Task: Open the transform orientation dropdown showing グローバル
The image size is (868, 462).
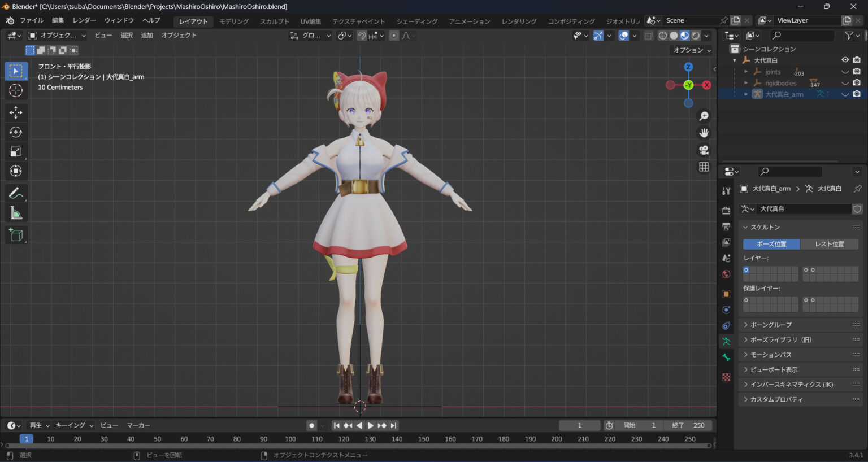Action: point(312,35)
